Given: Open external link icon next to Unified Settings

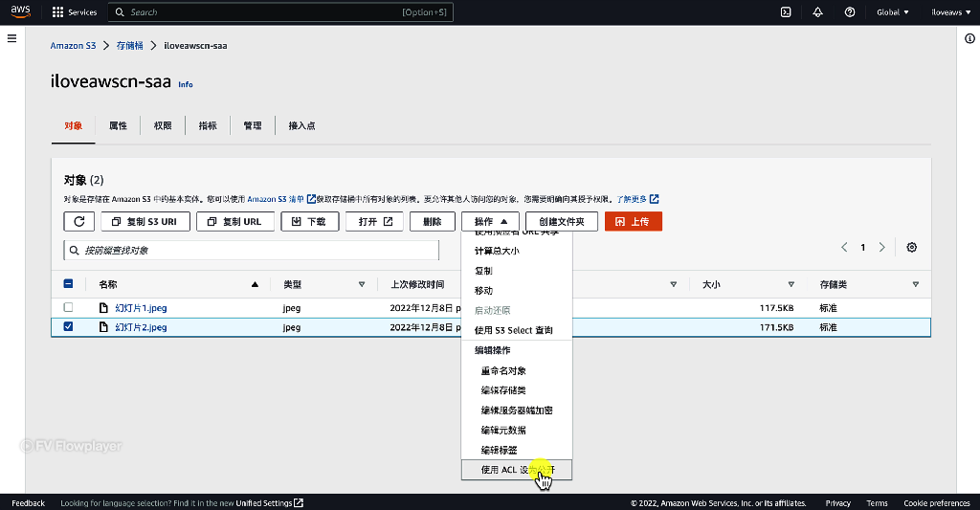Looking at the screenshot, I should point(299,502).
